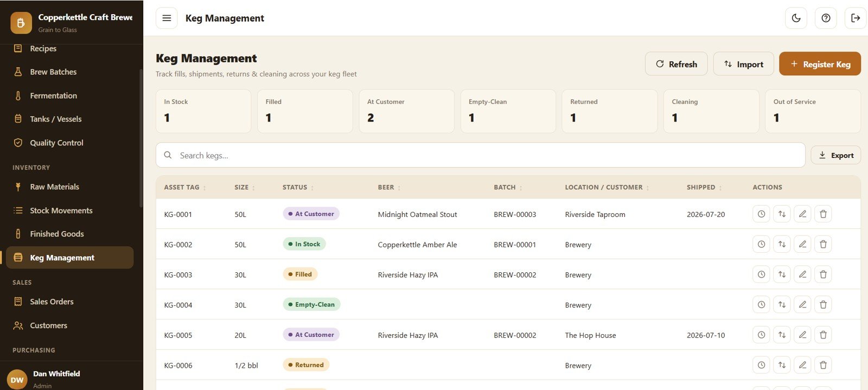Viewport: 868px width, 390px height.
Task: Open Sales Orders page
Action: 69,302
